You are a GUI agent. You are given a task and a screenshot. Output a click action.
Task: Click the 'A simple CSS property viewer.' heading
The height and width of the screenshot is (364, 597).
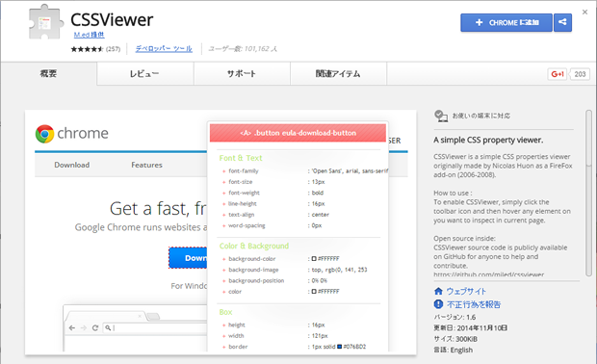(x=488, y=141)
